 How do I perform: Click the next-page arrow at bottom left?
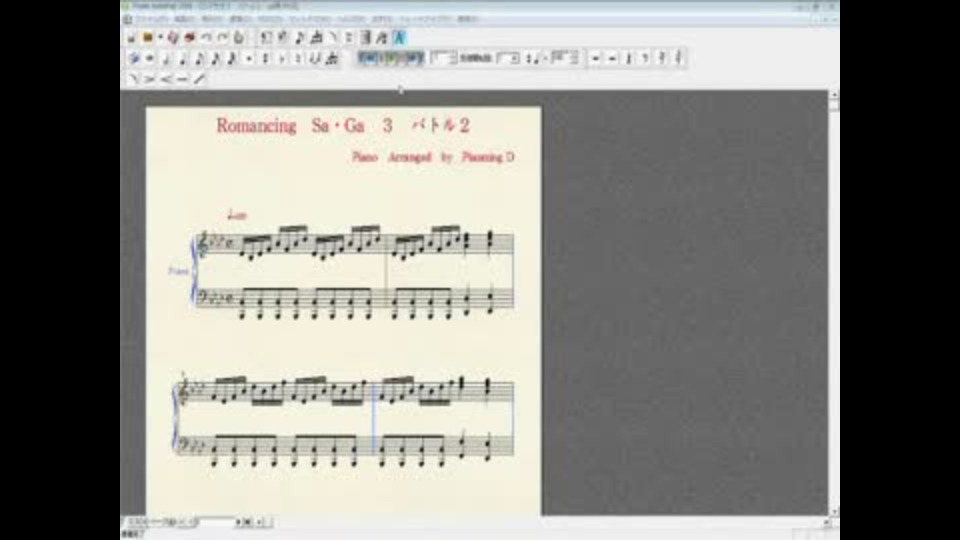238,522
